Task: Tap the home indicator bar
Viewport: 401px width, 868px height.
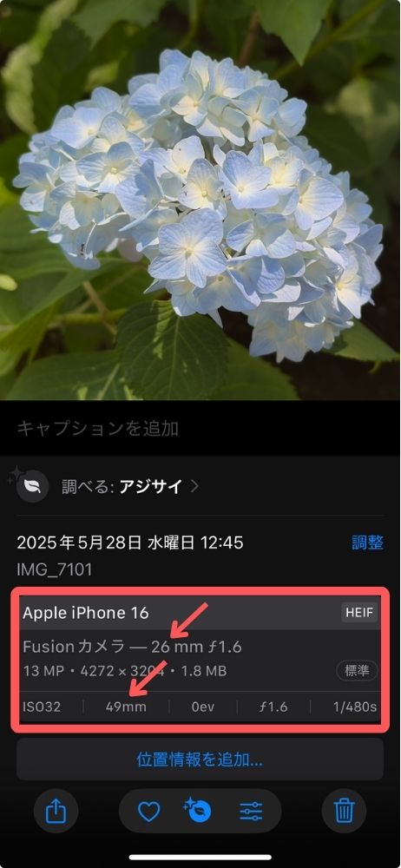Action: pyautogui.click(x=200, y=857)
